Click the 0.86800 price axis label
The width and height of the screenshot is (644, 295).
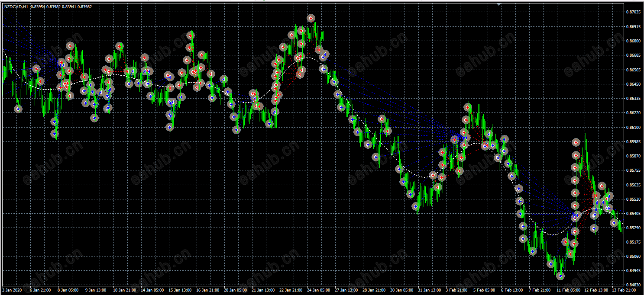(x=634, y=41)
